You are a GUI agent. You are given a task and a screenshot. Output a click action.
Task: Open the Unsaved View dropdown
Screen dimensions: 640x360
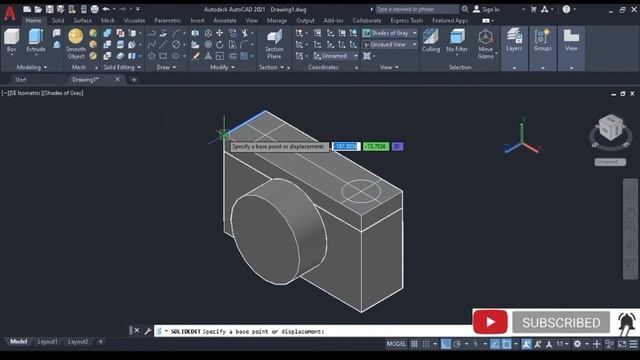click(x=390, y=44)
